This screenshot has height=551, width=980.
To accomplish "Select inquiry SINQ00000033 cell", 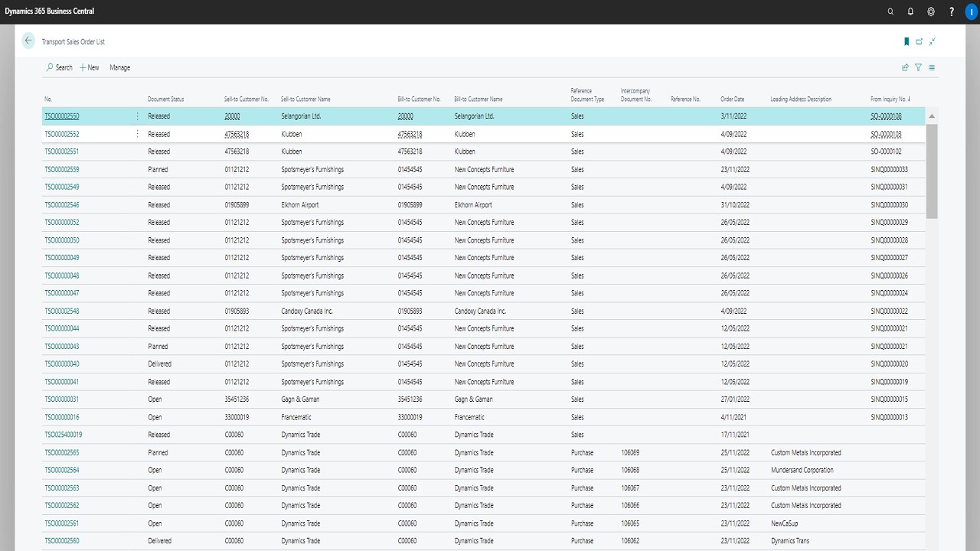I will coord(890,169).
